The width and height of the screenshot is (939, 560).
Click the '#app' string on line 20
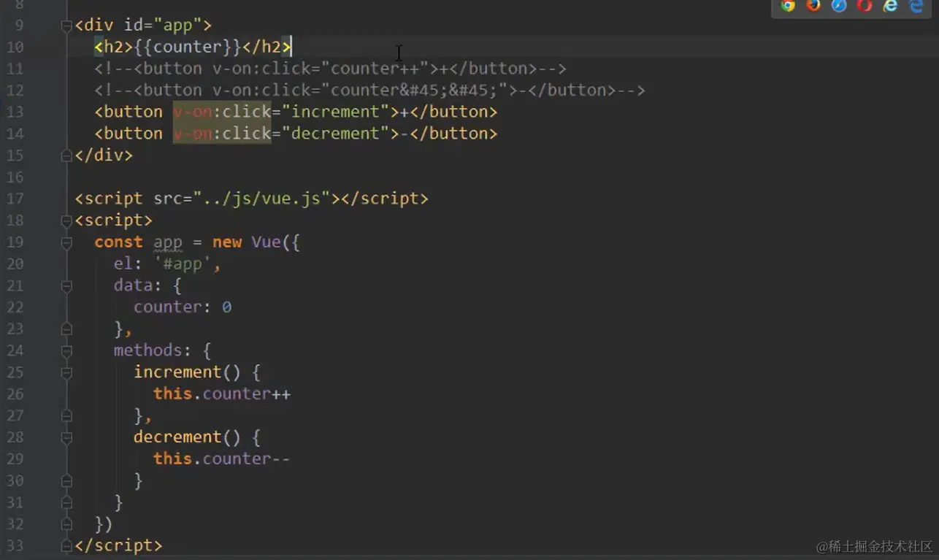(x=183, y=264)
